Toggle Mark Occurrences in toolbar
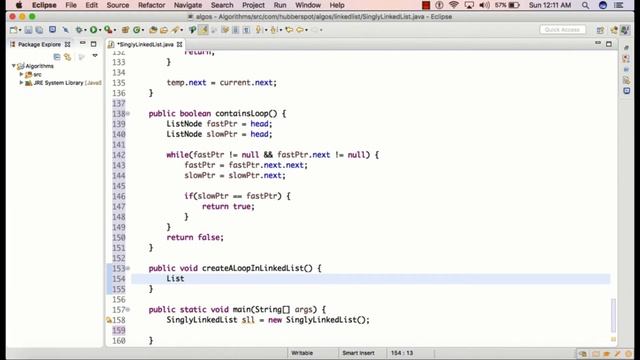This screenshot has width=640, height=360. coord(203,30)
